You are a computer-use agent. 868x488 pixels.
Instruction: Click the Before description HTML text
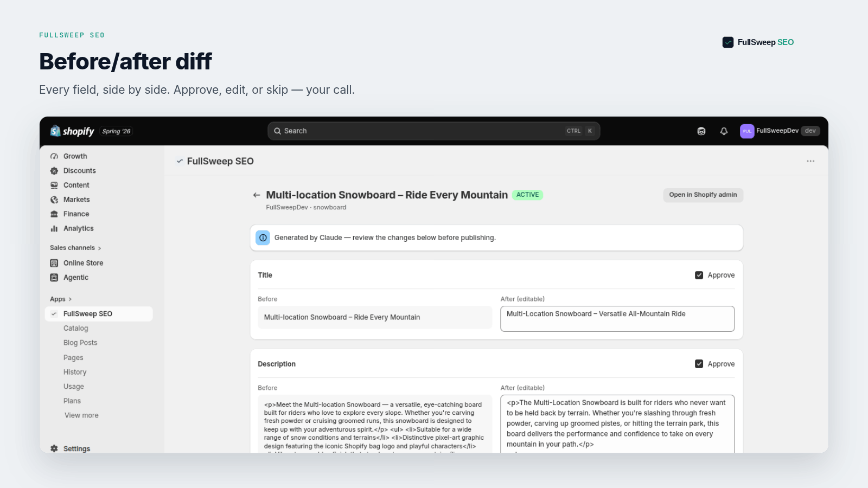coord(375,424)
